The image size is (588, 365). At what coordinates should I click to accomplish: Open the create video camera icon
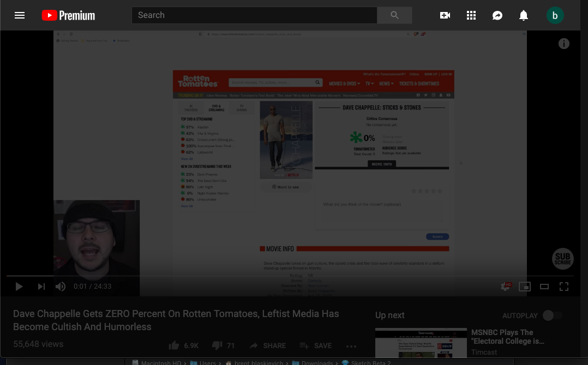(x=445, y=15)
